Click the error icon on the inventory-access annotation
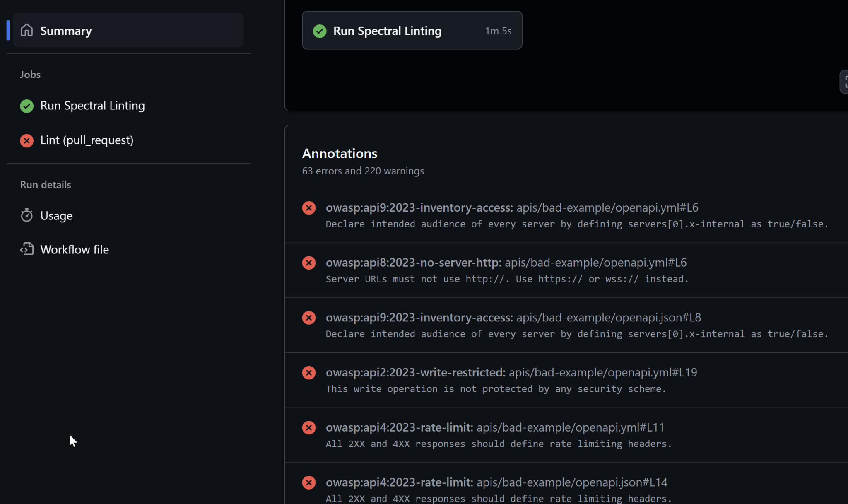This screenshot has width=848, height=504. 309,207
